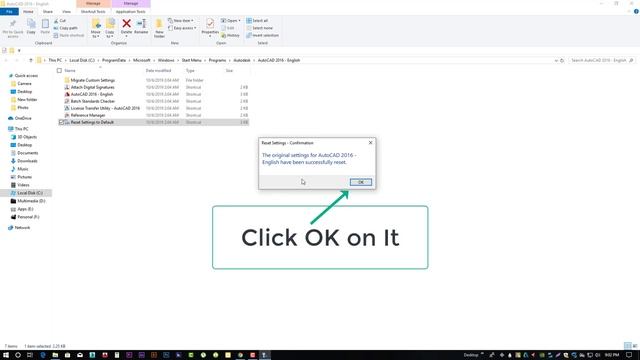Select the Attach Digital Signatures shortcut

93,87
